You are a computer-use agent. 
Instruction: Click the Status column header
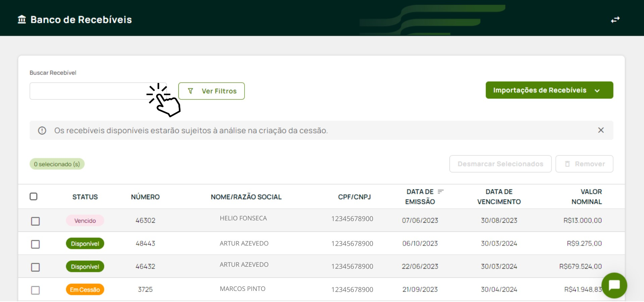[85, 197]
